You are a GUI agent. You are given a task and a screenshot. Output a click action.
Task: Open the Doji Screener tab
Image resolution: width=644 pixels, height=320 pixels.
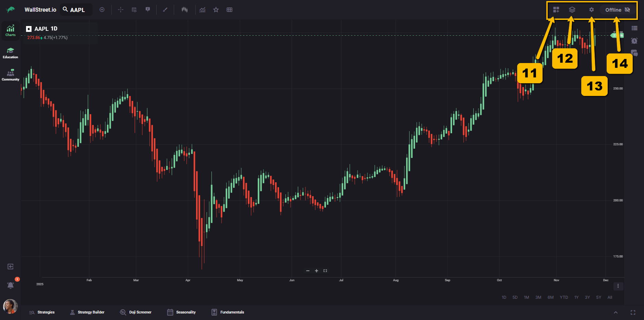(136, 312)
